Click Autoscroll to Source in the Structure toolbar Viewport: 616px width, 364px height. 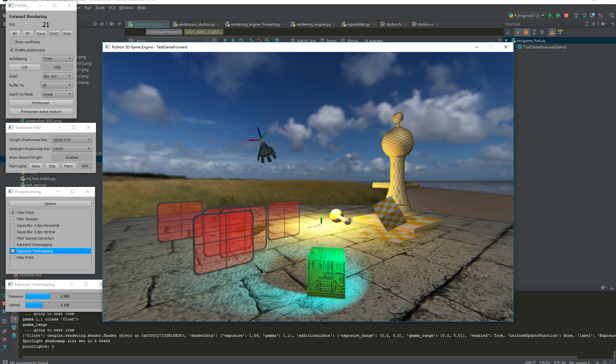[552, 32]
